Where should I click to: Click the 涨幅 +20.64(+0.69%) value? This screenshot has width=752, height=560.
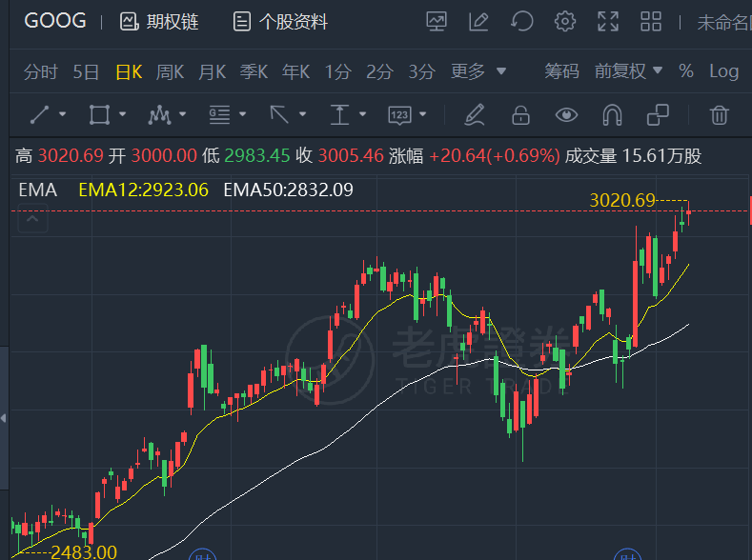pyautogui.click(x=475, y=155)
